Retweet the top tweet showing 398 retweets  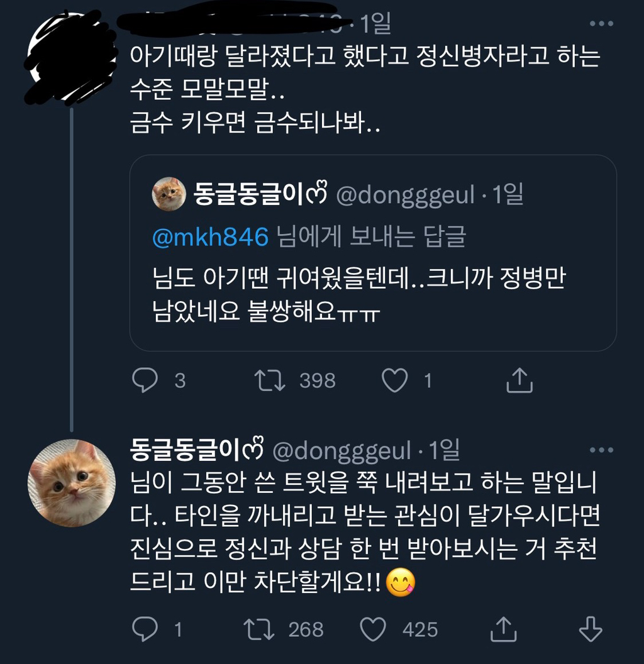pos(269,380)
